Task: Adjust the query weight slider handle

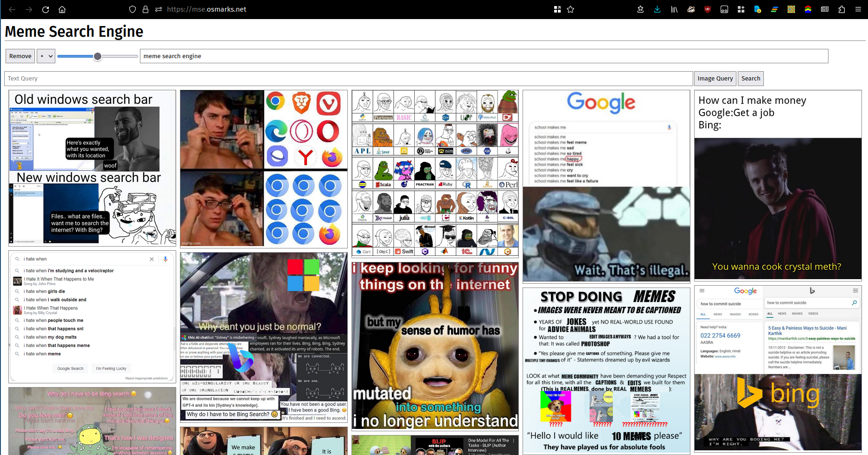Action: [98, 56]
